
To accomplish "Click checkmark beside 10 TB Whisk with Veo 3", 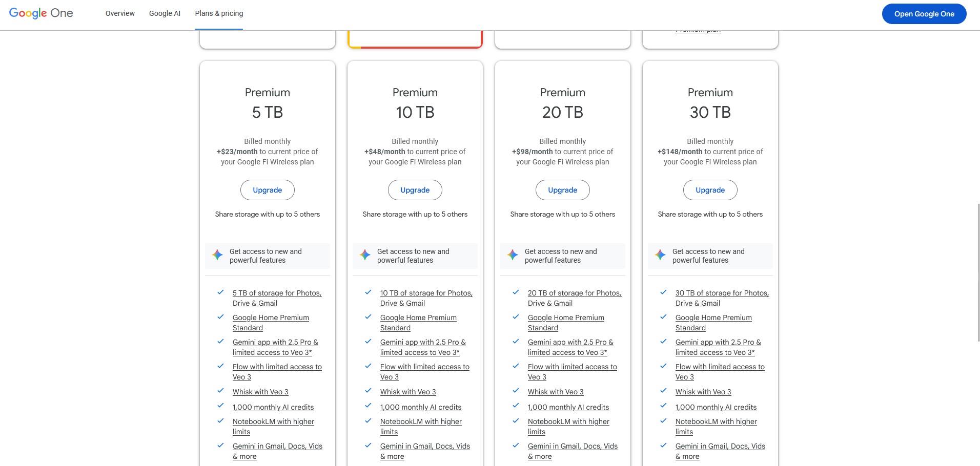I will (x=368, y=391).
